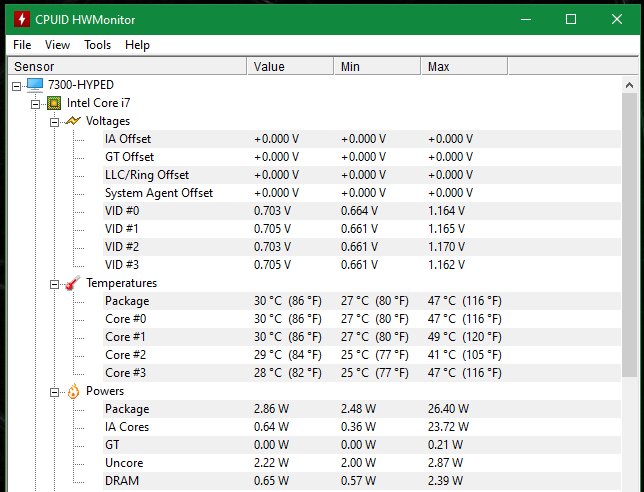Open the View menu
644x492 pixels.
[57, 45]
